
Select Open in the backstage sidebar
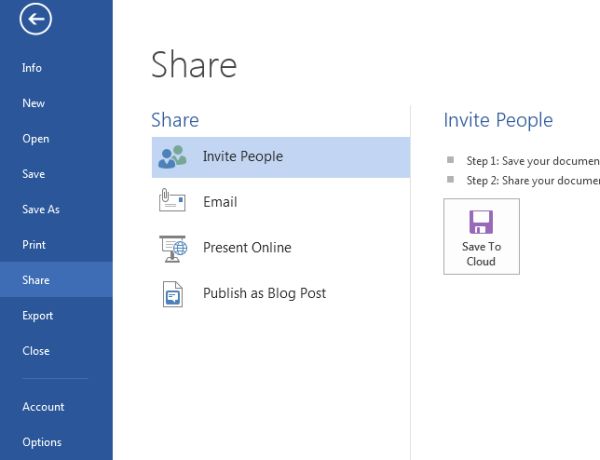coord(36,139)
